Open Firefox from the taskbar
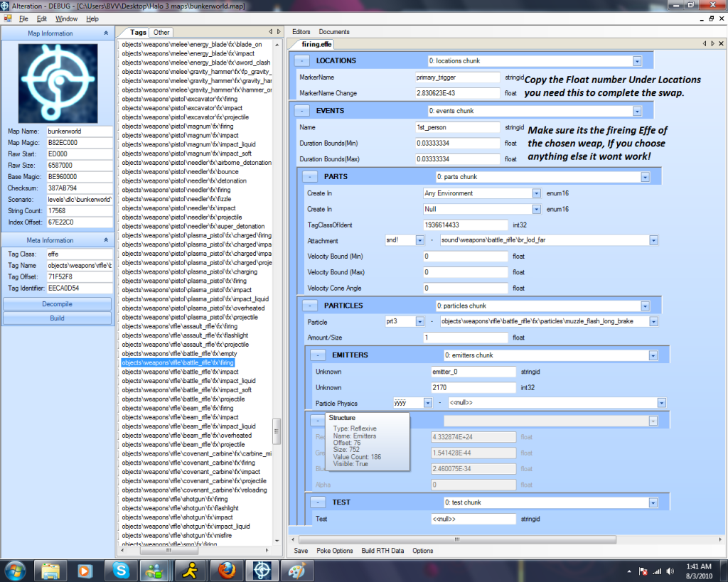The width and height of the screenshot is (728, 582). 227,571
